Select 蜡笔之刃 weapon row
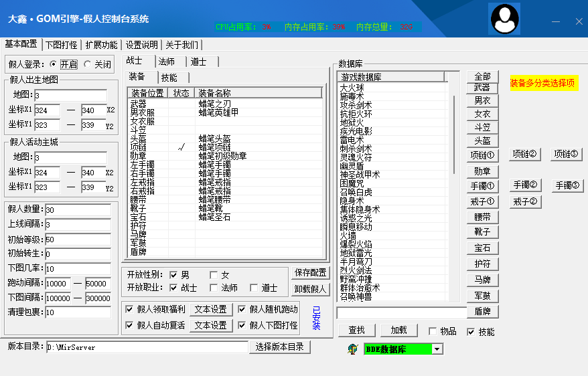588x376 pixels. 225,103
